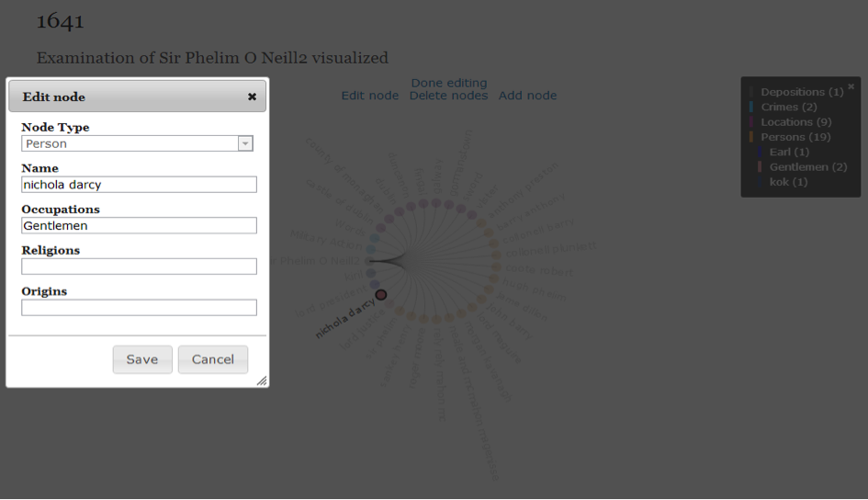Click the dialog resize grip corner

pyautogui.click(x=262, y=381)
